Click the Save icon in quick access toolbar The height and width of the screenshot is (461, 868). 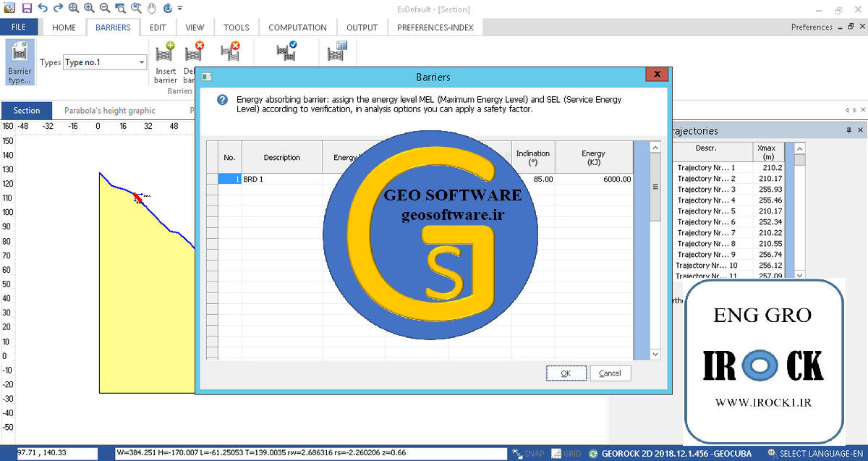tap(27, 8)
